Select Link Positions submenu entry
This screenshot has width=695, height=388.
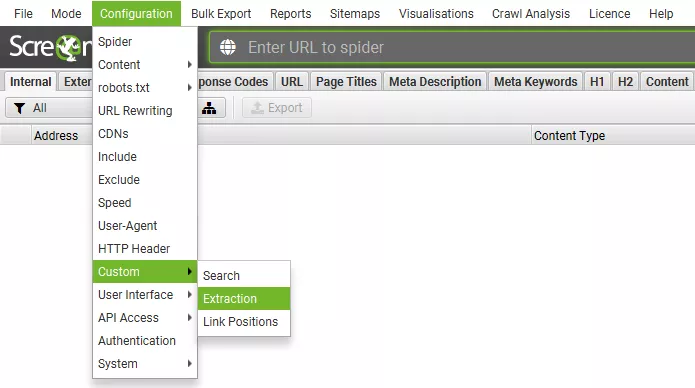point(244,321)
